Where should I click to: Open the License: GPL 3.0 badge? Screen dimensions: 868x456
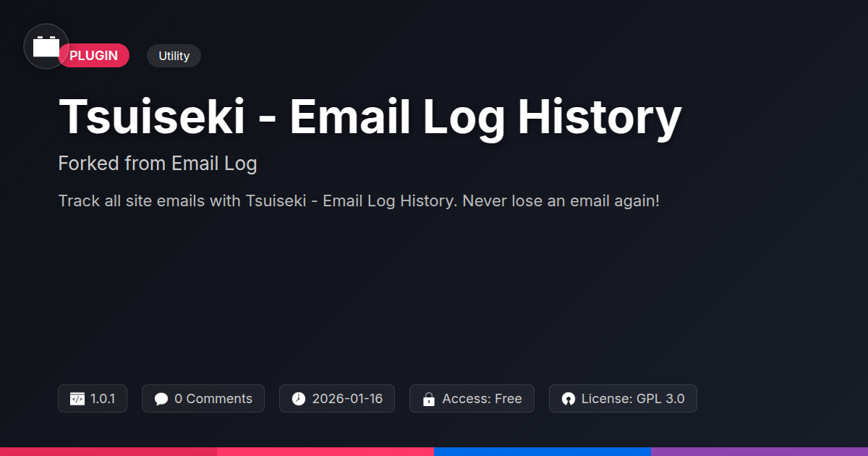coord(623,399)
